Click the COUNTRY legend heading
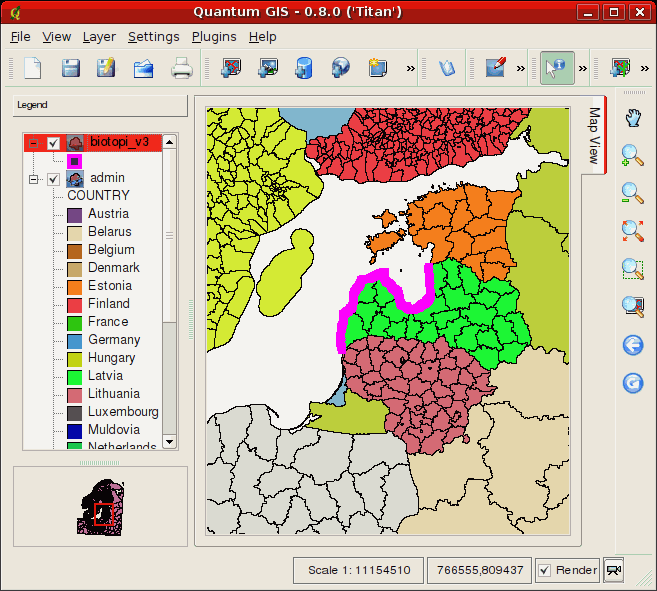Screen dimensions: 657x591 click(98, 195)
